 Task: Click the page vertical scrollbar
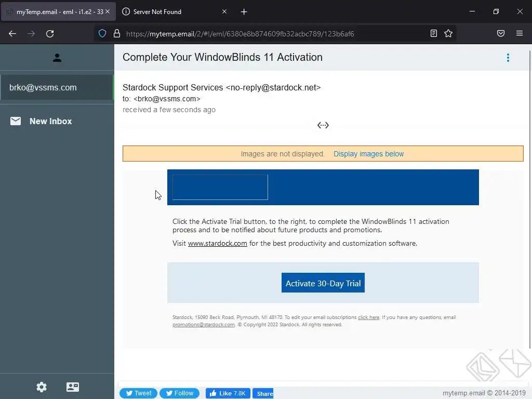click(x=530, y=199)
